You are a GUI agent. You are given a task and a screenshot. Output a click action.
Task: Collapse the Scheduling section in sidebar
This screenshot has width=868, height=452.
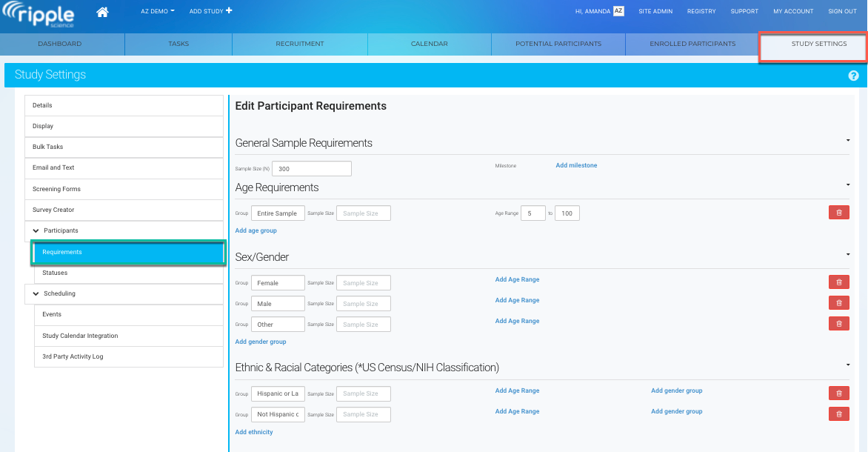[x=36, y=294]
